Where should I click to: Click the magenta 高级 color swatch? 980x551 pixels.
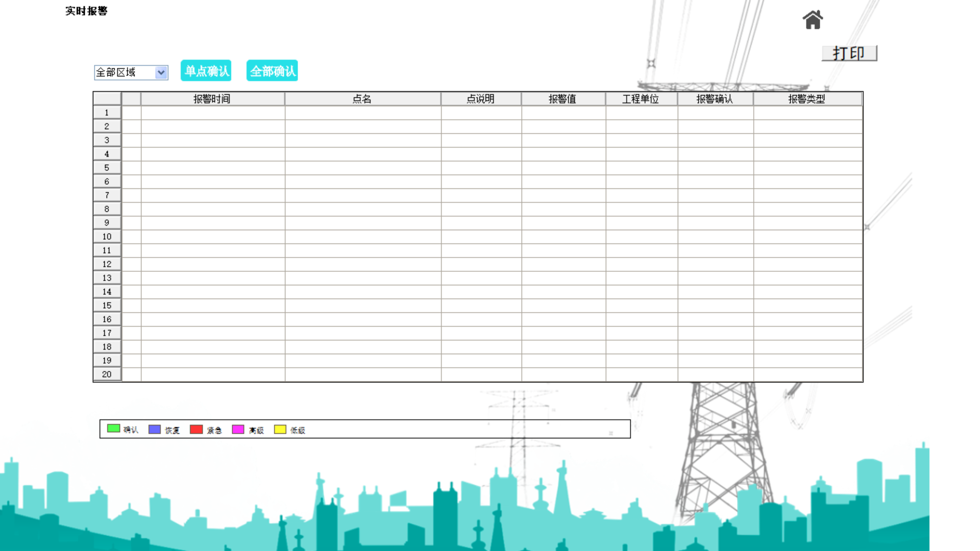(x=238, y=429)
